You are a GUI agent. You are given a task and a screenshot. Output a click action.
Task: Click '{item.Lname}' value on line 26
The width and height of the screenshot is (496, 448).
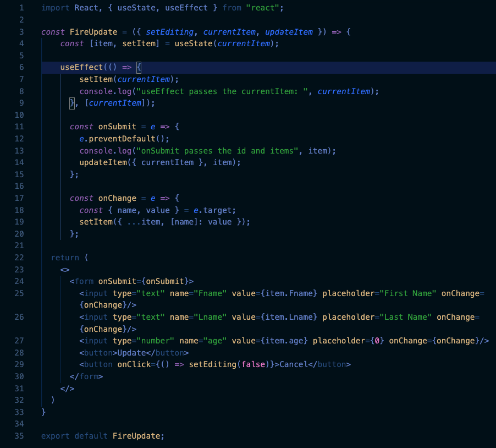pyautogui.click(x=289, y=317)
